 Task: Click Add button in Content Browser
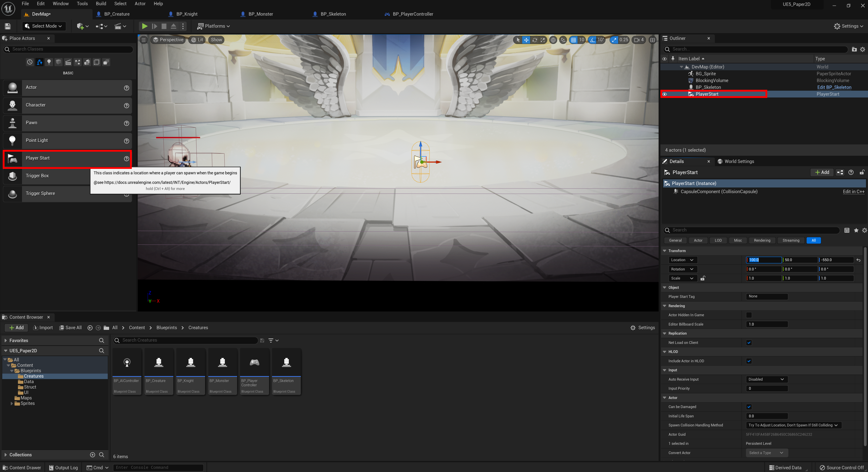click(17, 328)
